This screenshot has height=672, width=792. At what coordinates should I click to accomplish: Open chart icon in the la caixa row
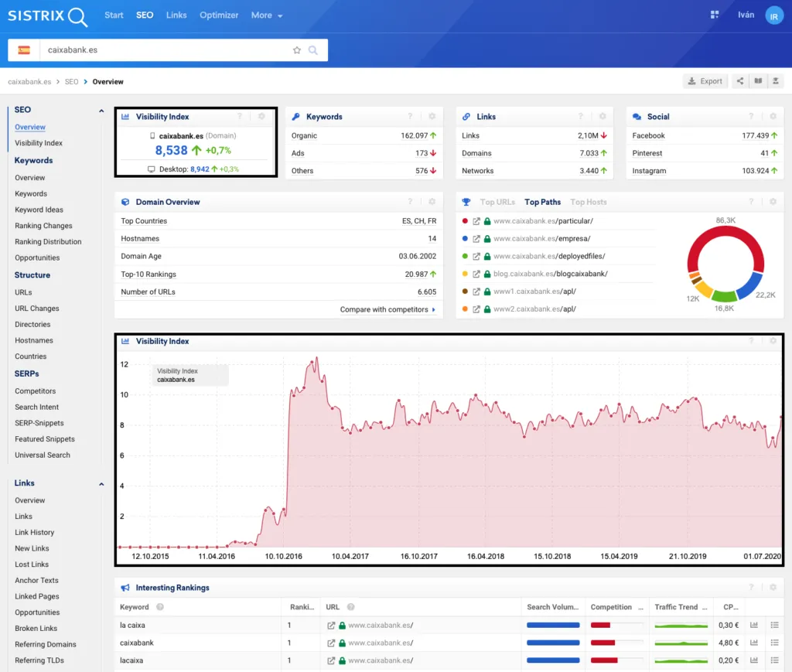click(754, 625)
